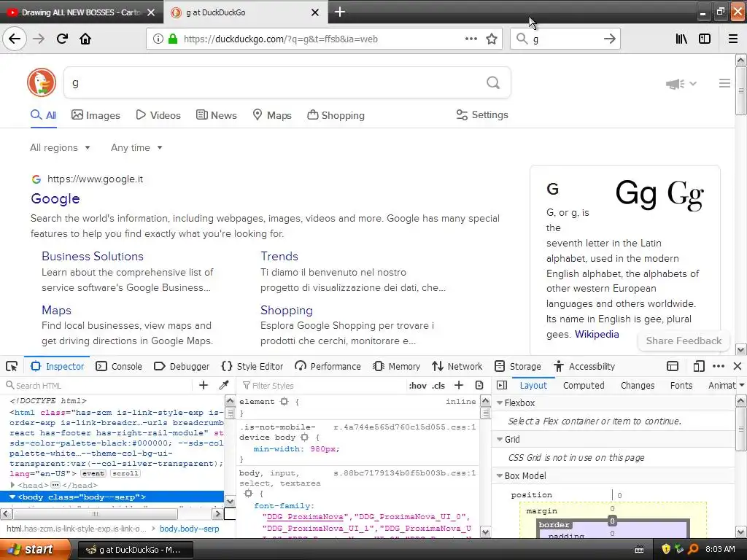Toggle the :hov pseudo-class panel

pos(417,386)
